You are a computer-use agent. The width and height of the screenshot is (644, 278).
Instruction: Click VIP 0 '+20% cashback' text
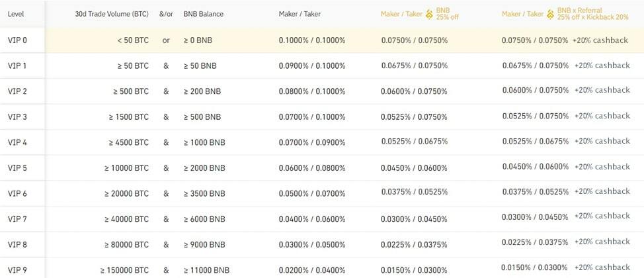coord(600,40)
